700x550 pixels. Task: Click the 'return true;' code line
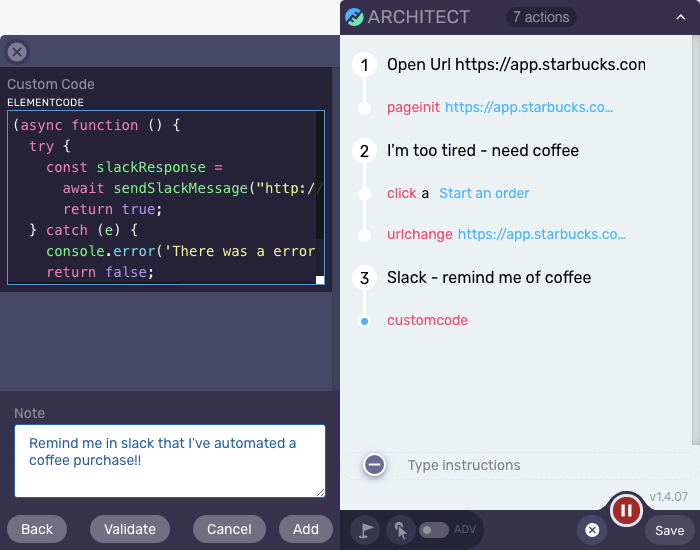click(112, 209)
